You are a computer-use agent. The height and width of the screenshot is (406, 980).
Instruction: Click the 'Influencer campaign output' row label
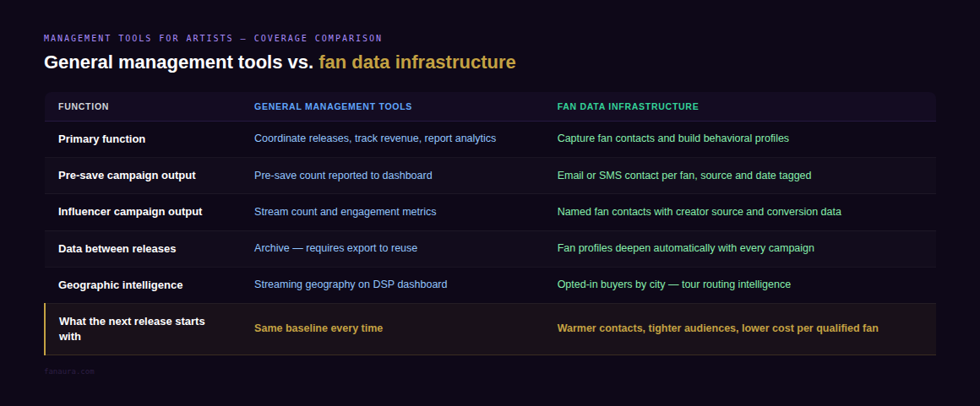(130, 212)
